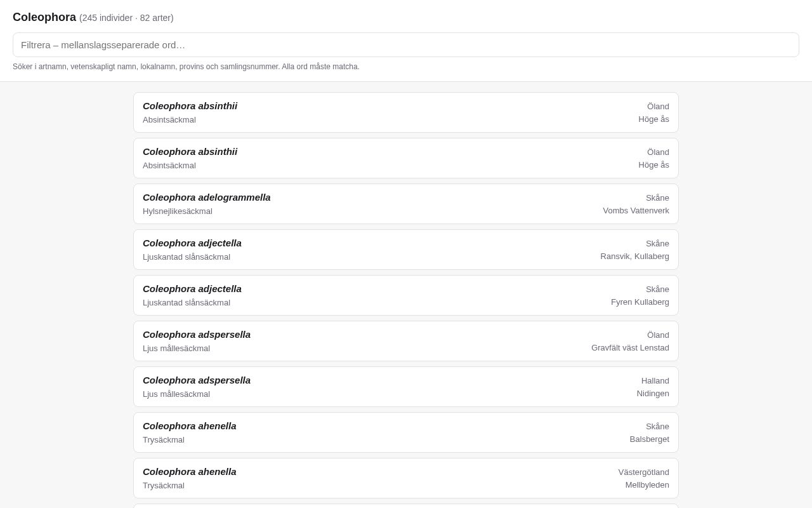Image resolution: width=812 pixels, height=508 pixels.
Task: Click the Ransvik, Kullaberg locality label
Action: tap(634, 257)
